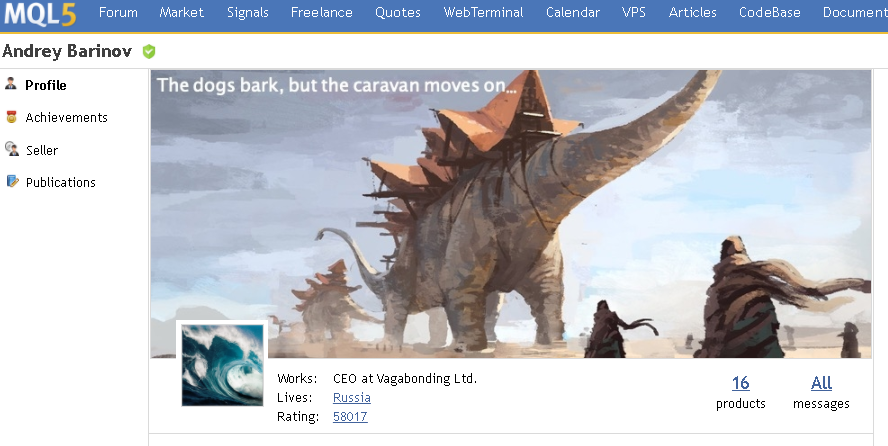The image size is (888, 446).
Task: Click the 'The dogs bark' caption text
Action: tap(337, 85)
